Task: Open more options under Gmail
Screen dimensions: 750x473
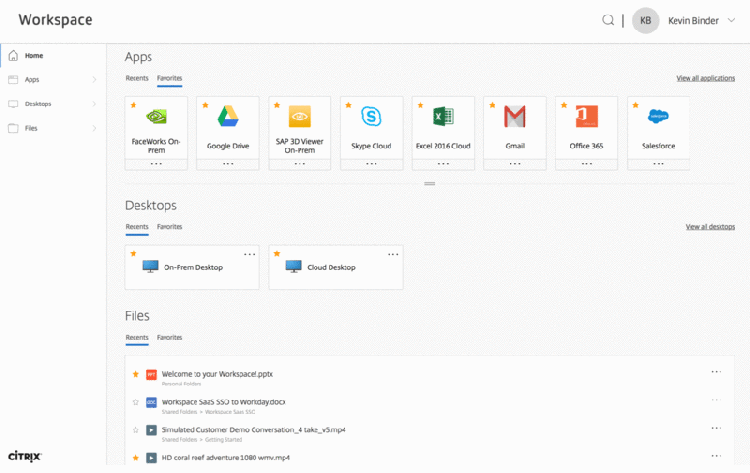Action: coord(515,164)
